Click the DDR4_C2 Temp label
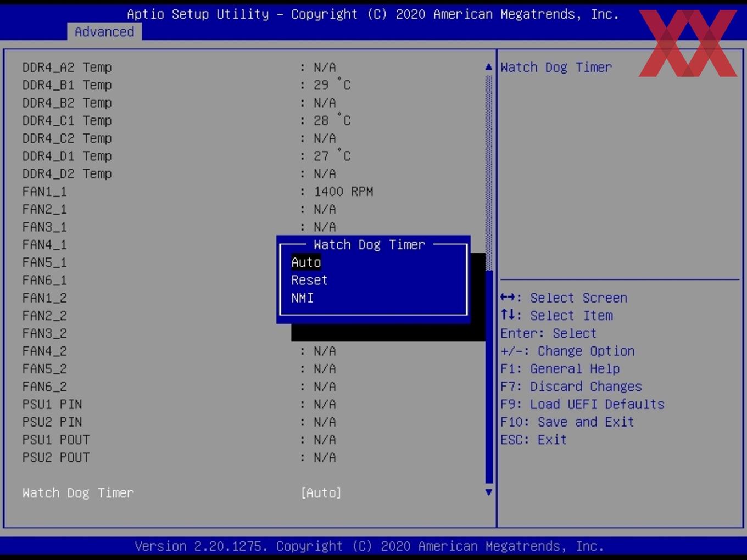747x560 pixels. point(67,138)
